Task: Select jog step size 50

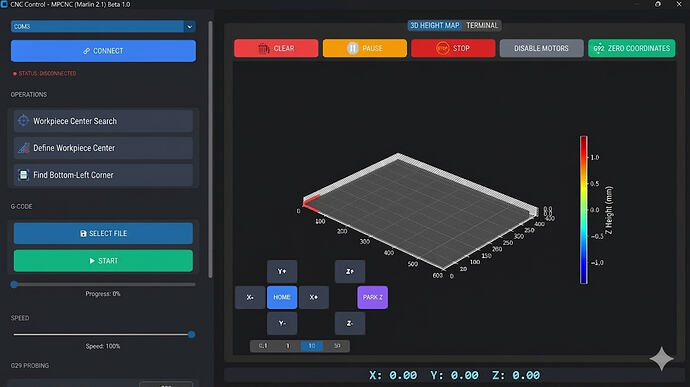Action: point(337,346)
